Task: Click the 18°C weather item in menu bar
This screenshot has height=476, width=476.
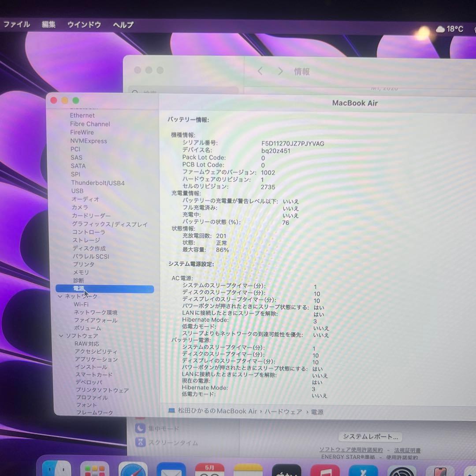Action: (x=449, y=29)
